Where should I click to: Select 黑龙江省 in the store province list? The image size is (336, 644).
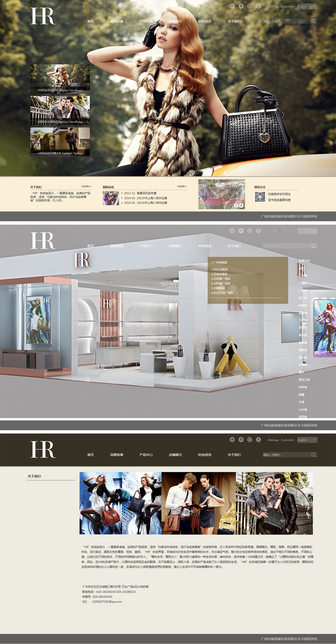304,380
